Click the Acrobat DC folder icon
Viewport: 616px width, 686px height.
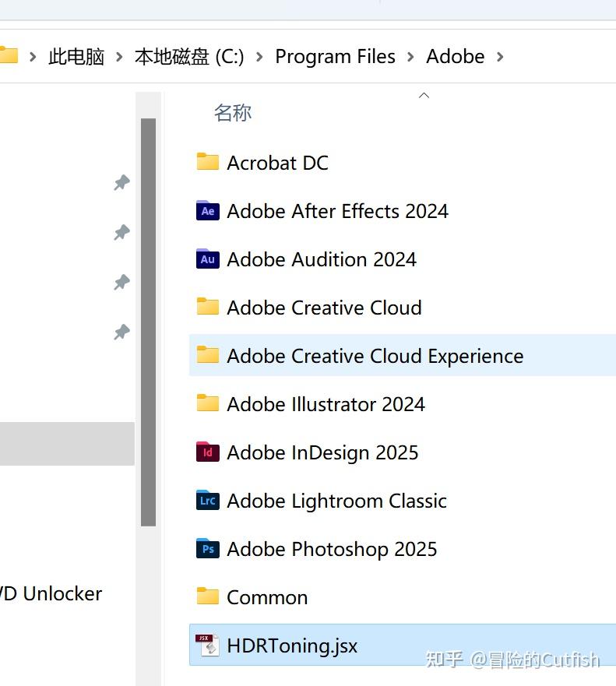(207, 162)
